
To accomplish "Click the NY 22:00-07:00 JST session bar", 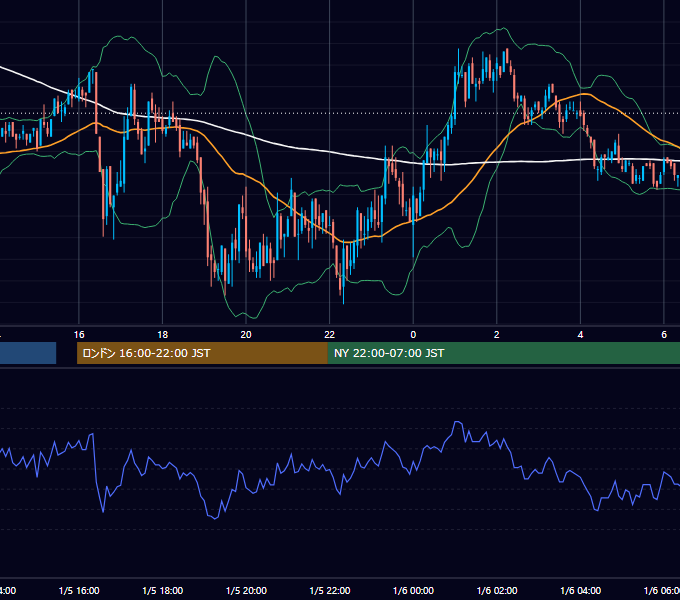I will tap(503, 353).
